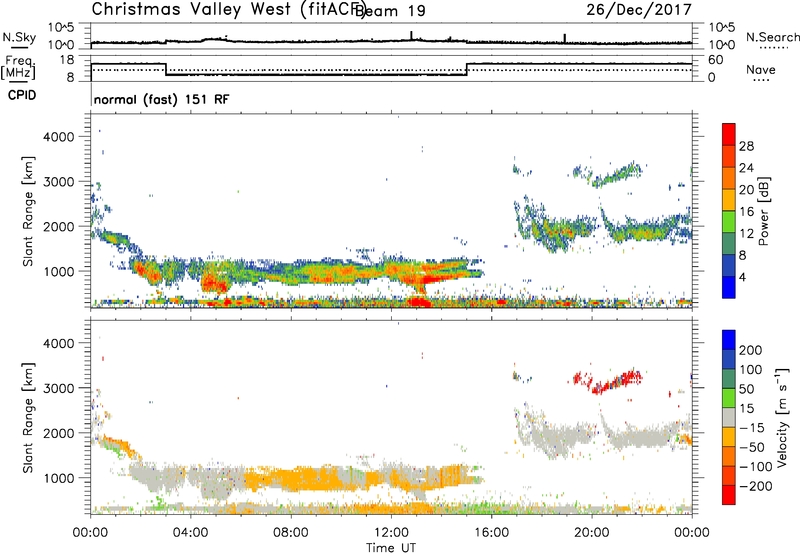Click the 'Christmas Valley West (fitACF)' title
The image size is (800, 554).
(228, 10)
